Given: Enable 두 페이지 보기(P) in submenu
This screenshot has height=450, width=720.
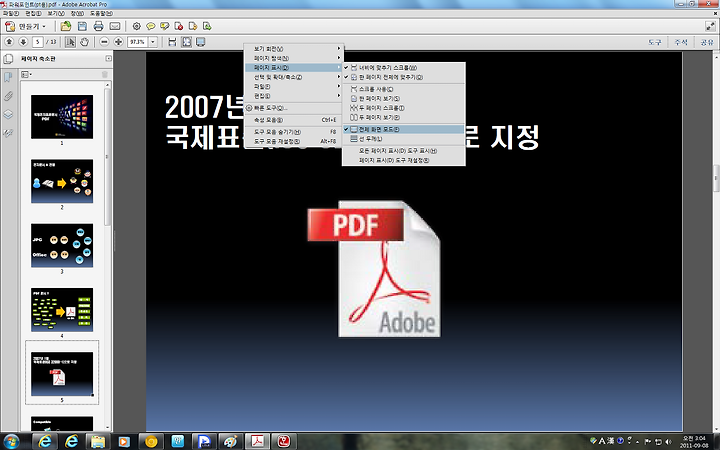Looking at the screenshot, I should (404, 118).
